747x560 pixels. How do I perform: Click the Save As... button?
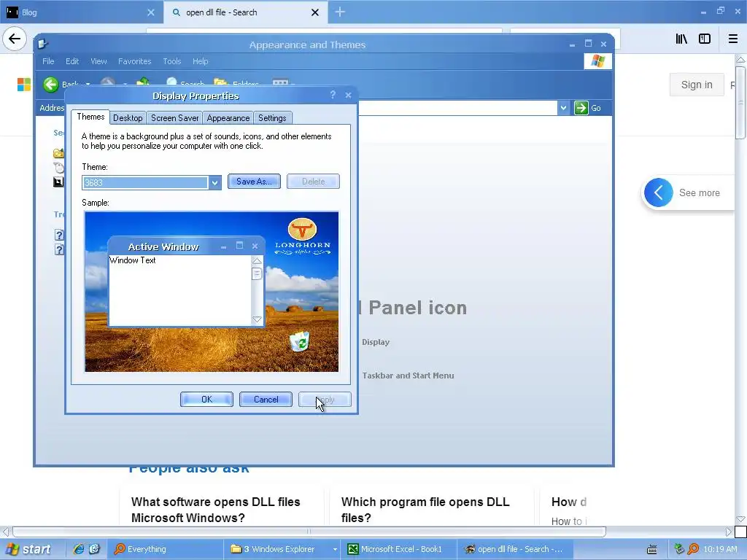(x=254, y=182)
